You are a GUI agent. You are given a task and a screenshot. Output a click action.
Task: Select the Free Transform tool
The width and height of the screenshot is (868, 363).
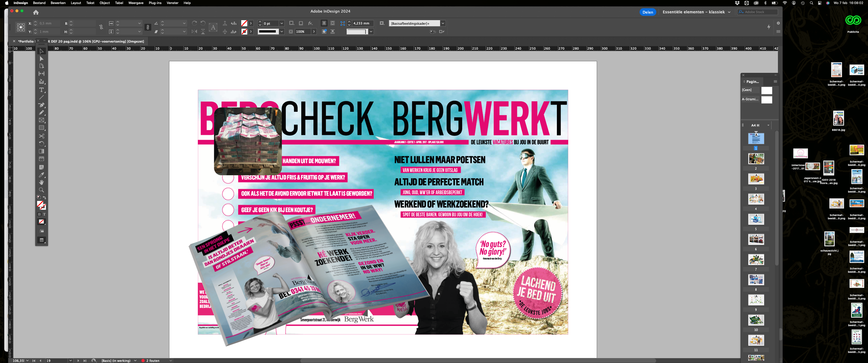click(x=41, y=143)
